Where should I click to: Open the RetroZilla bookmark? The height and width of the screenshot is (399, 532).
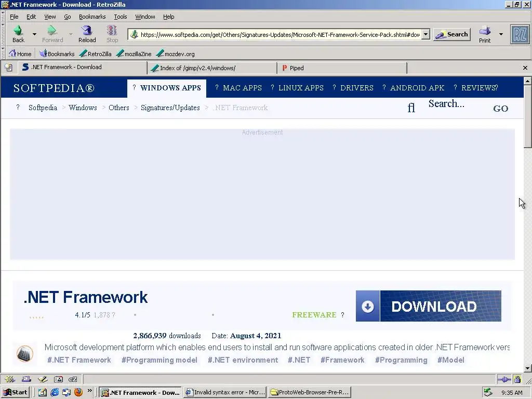pos(96,54)
